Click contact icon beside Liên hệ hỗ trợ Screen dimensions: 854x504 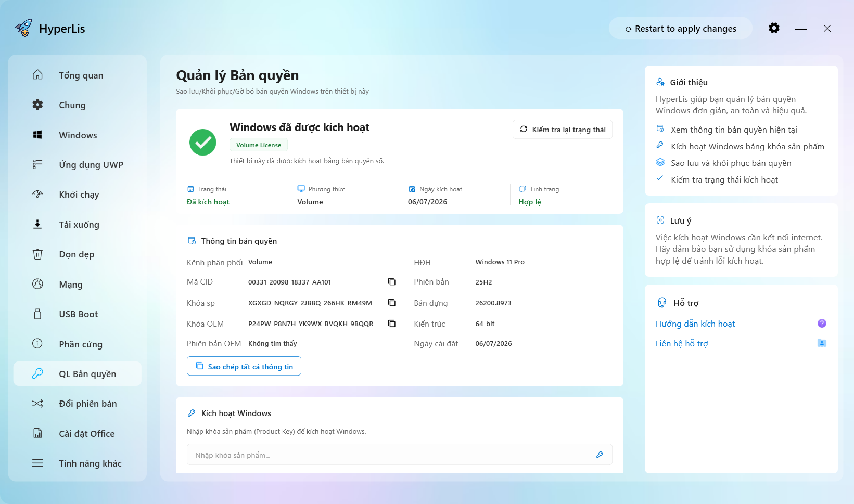coord(822,343)
